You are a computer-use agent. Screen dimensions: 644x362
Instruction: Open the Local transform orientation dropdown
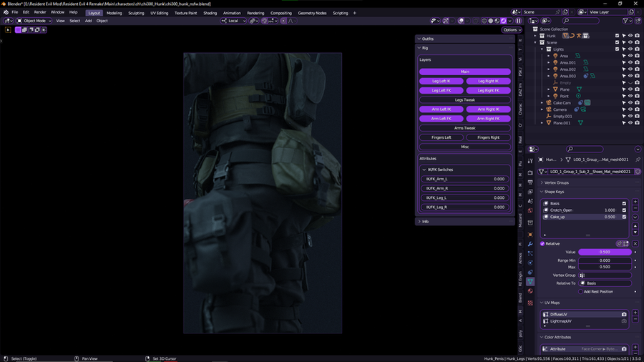tap(233, 21)
